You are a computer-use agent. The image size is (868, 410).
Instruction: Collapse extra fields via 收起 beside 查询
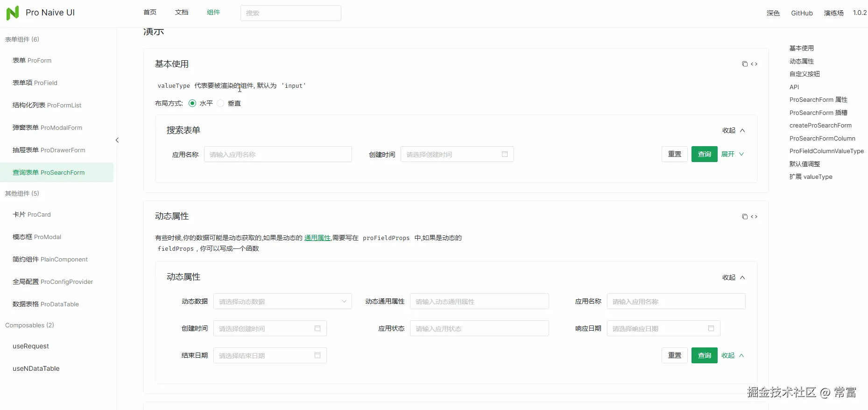pyautogui.click(x=733, y=355)
